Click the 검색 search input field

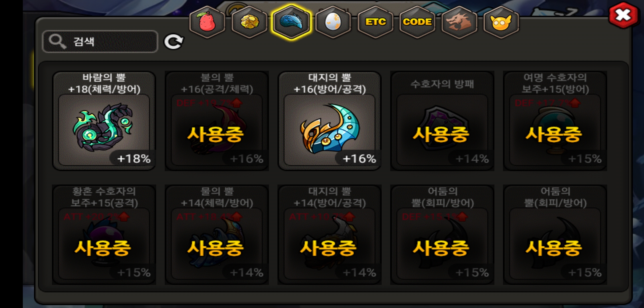100,42
